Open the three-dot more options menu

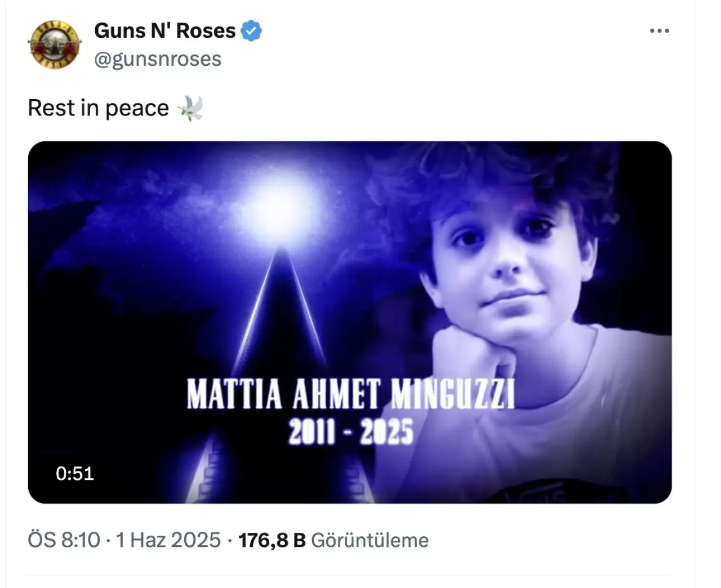tap(660, 30)
